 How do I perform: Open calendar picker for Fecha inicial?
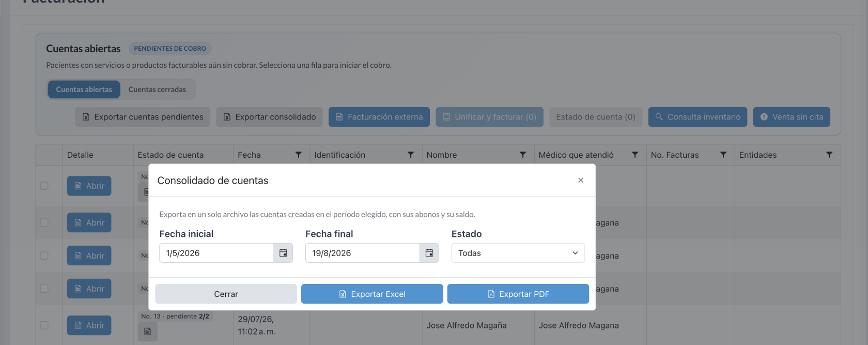283,253
